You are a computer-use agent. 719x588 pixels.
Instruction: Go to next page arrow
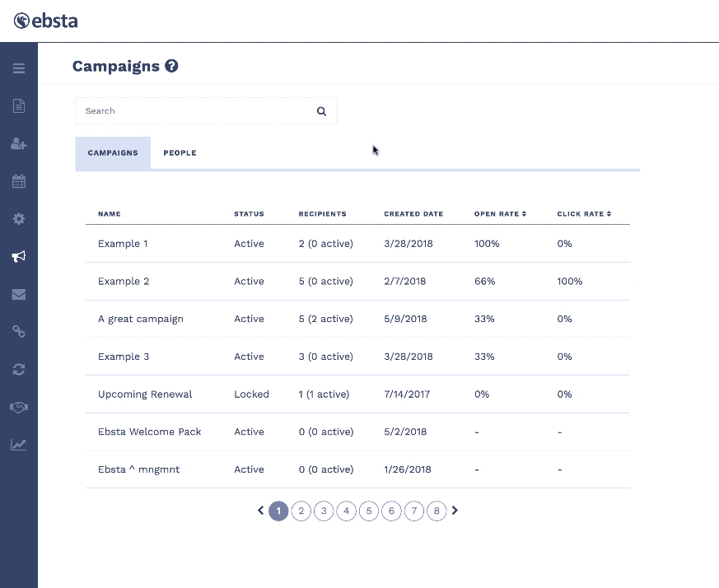click(455, 511)
